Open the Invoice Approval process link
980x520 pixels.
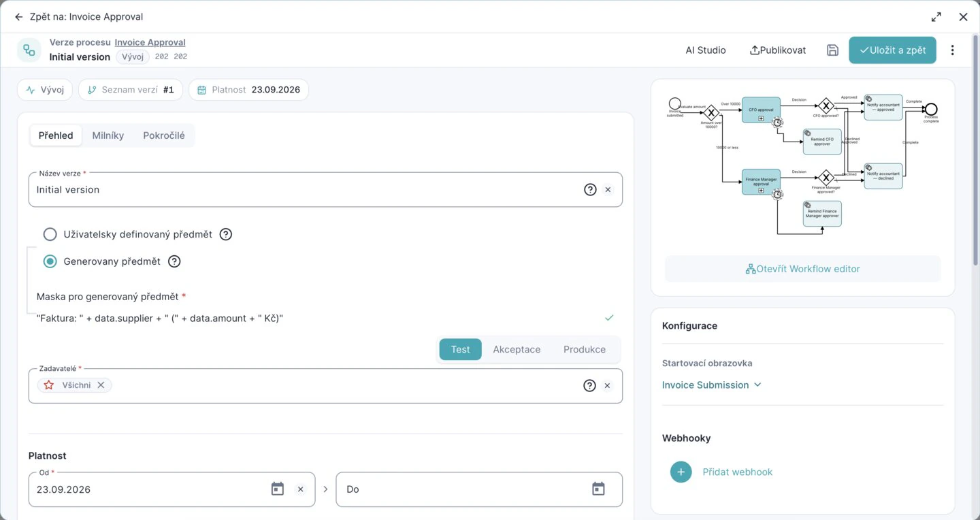pos(150,42)
